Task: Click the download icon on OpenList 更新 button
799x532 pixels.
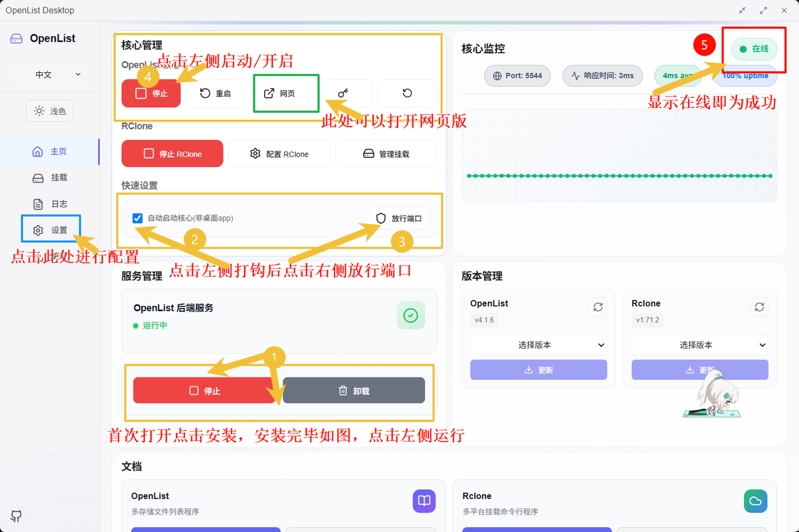Action: click(529, 370)
